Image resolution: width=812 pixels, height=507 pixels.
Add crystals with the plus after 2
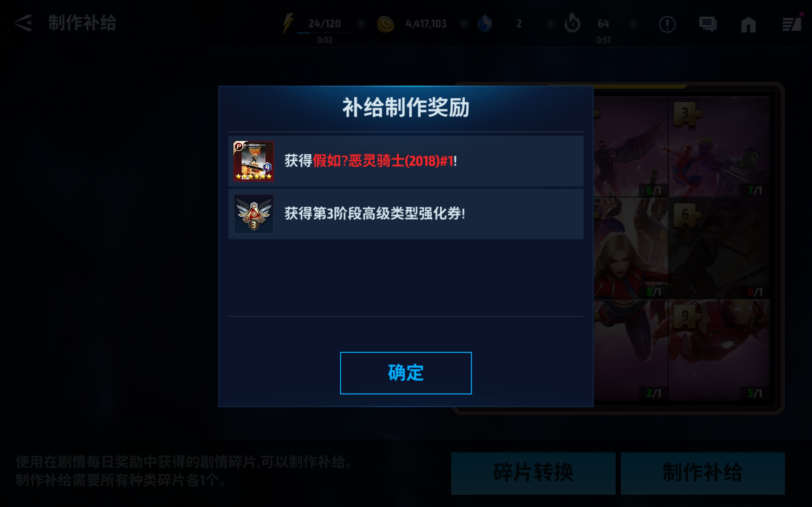551,24
